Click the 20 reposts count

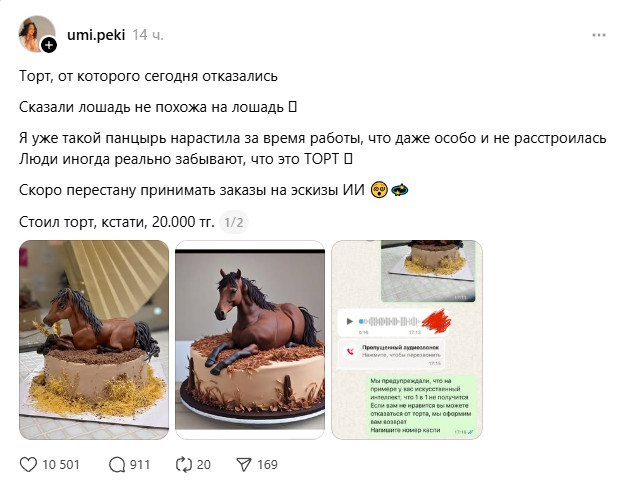(204, 465)
